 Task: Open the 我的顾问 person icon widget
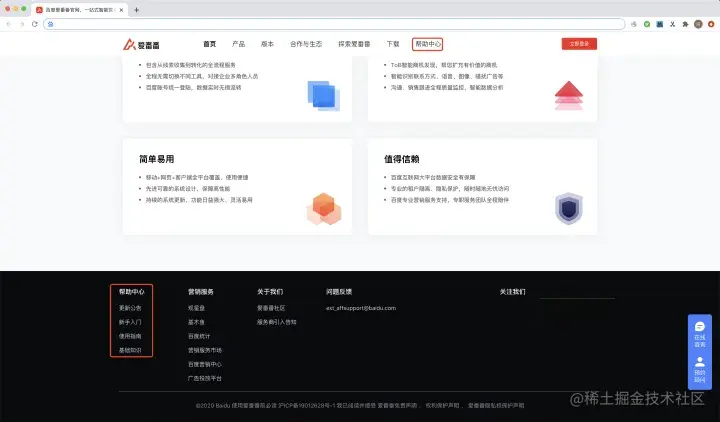tap(700, 370)
